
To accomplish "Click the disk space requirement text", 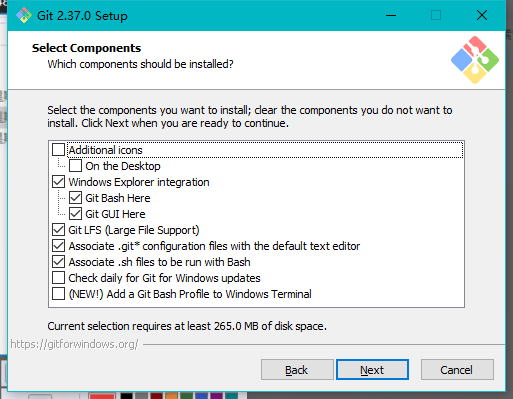I will 187,326.
